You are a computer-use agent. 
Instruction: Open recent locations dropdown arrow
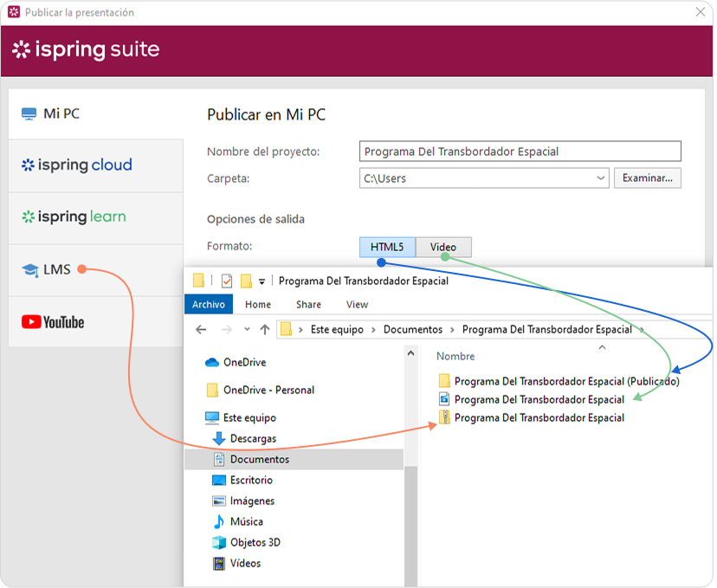pyautogui.click(x=247, y=329)
